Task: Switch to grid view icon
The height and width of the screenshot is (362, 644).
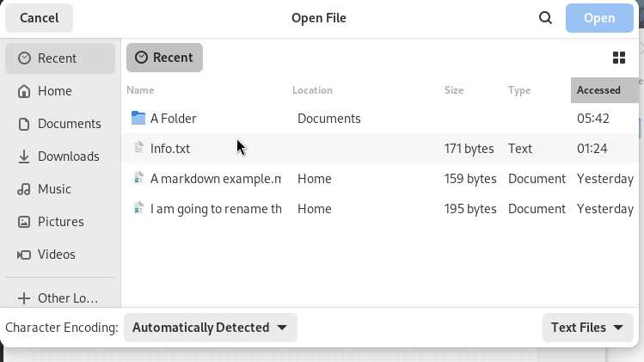Action: pyautogui.click(x=618, y=58)
